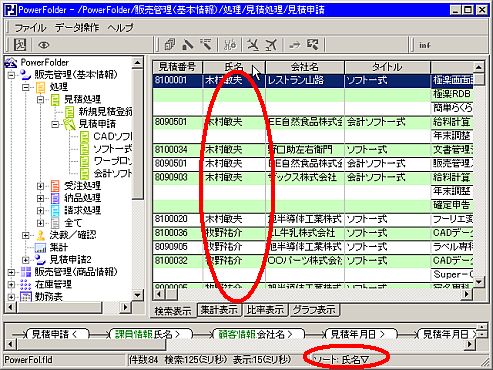
Task: Switch to the 集計表示 tab
Action: pyautogui.click(x=219, y=310)
